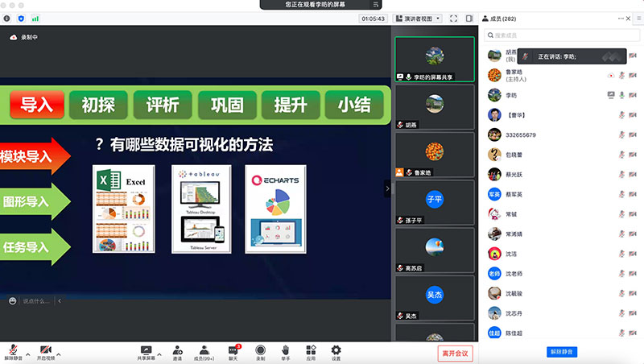Open the Chat (聊天) icon
The image size is (644, 364).
[x=233, y=350]
